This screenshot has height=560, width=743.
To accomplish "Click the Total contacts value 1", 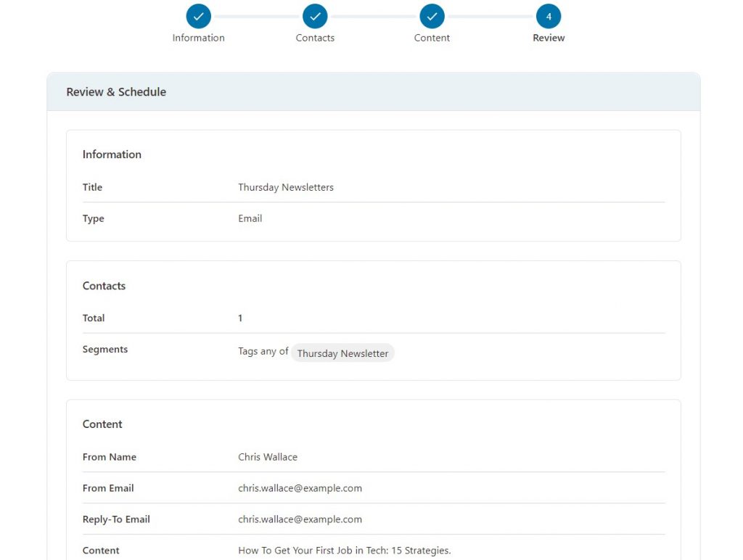I will [240, 318].
